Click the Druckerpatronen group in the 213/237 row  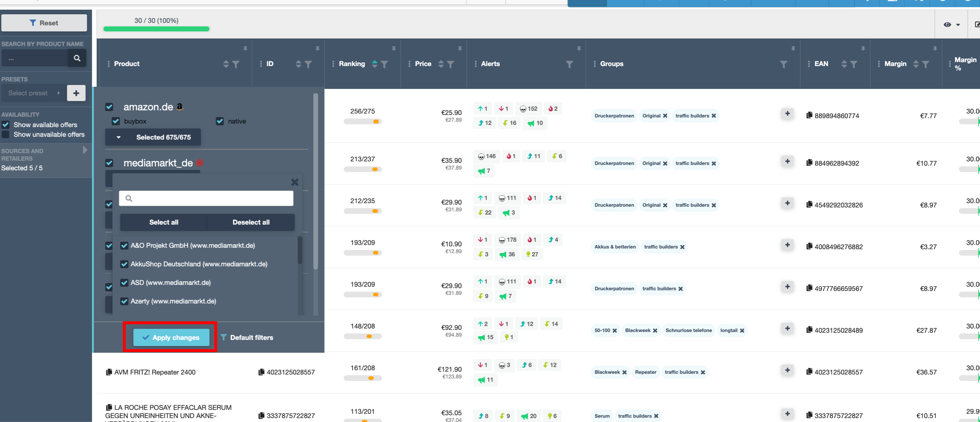point(614,163)
